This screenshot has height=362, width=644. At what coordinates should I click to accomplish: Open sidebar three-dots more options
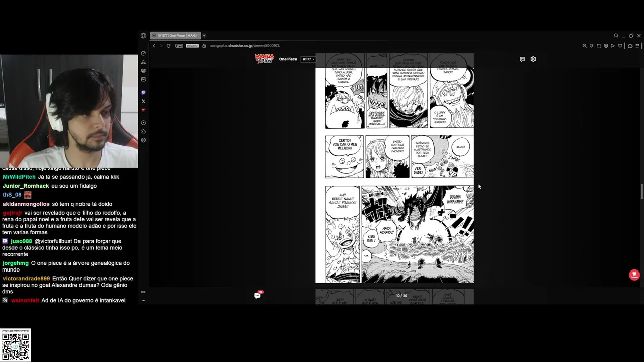(x=143, y=301)
